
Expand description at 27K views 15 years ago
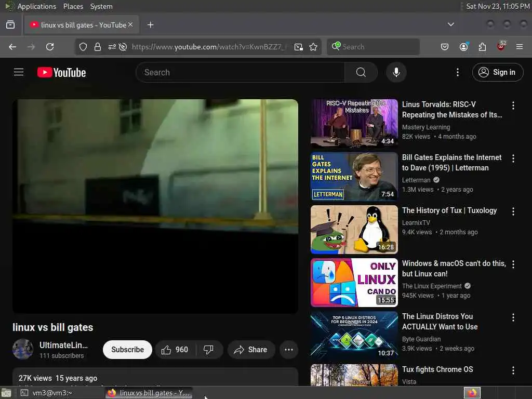(x=155, y=378)
